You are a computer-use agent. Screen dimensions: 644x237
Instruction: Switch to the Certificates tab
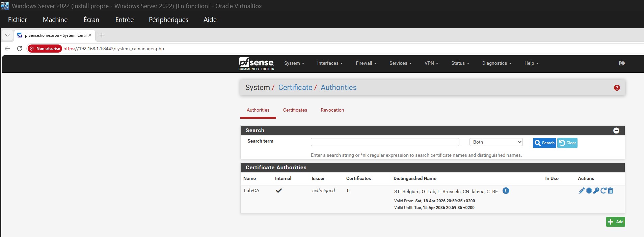point(295,110)
